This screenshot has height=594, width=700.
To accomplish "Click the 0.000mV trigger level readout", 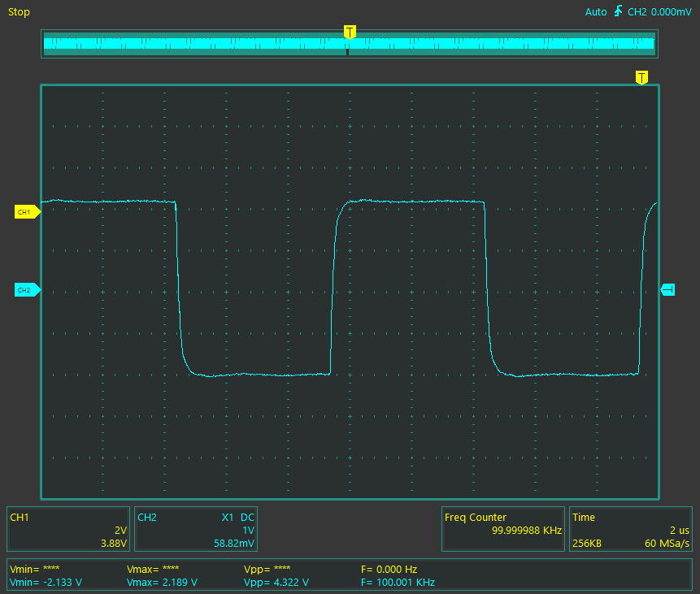I will tap(671, 12).
